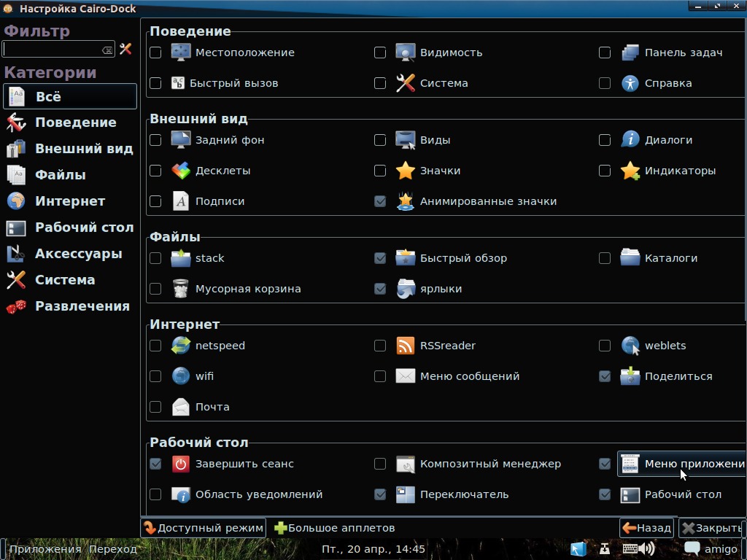Select the Файлы category in sidebar
747x560 pixels.
(x=70, y=175)
